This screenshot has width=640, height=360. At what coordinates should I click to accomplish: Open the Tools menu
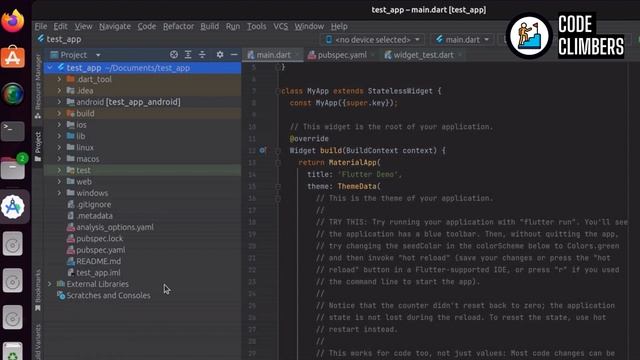click(256, 26)
